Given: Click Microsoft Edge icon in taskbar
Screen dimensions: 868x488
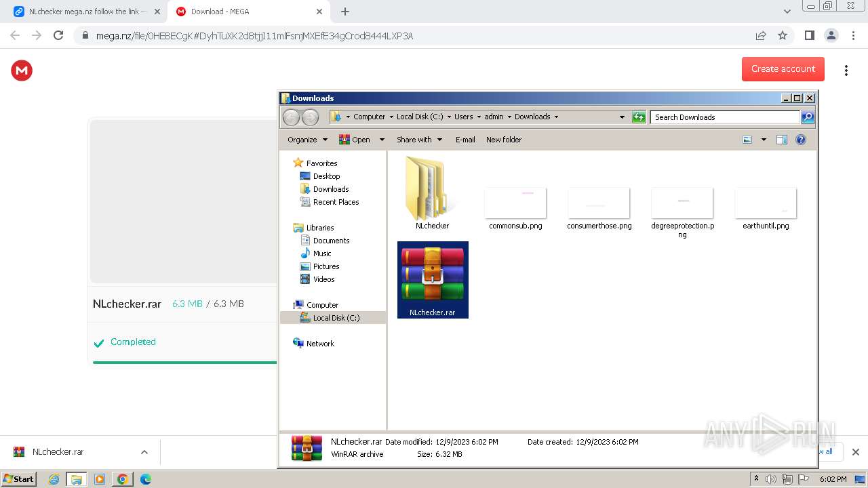Looking at the screenshot, I should click(145, 479).
